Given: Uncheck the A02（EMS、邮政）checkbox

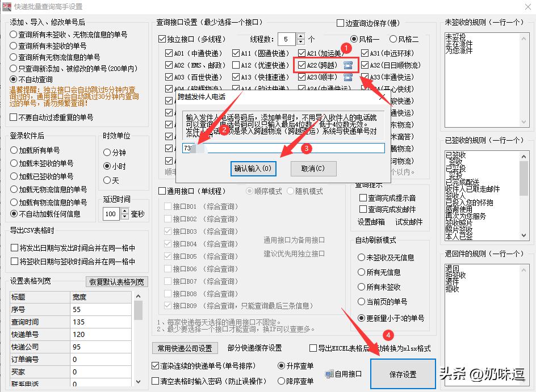Looking at the screenshot, I should pos(169,65).
